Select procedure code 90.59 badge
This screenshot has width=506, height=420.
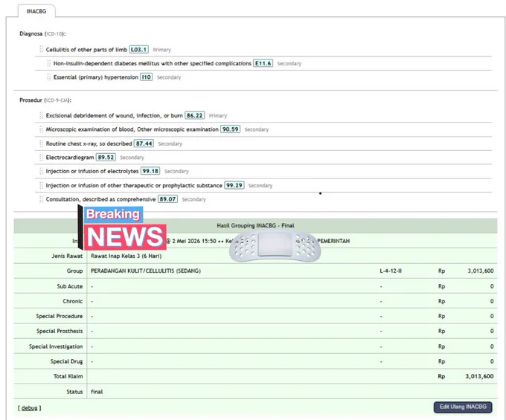point(231,129)
